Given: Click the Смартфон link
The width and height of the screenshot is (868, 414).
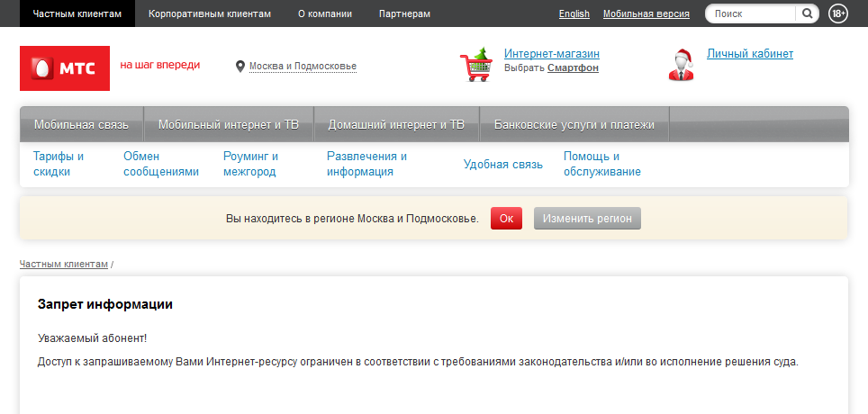Looking at the screenshot, I should click(x=573, y=68).
